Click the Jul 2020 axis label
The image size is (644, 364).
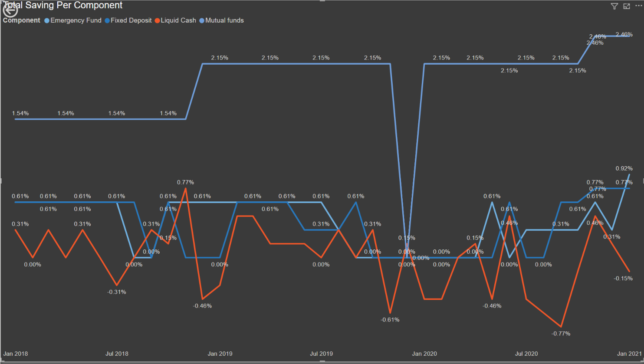(x=526, y=354)
